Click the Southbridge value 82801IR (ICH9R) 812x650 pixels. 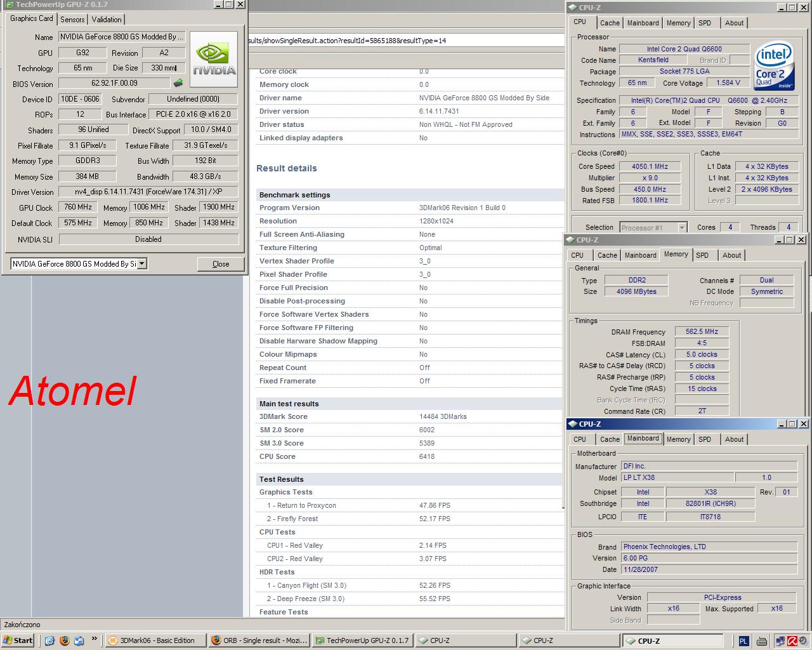pos(710,503)
